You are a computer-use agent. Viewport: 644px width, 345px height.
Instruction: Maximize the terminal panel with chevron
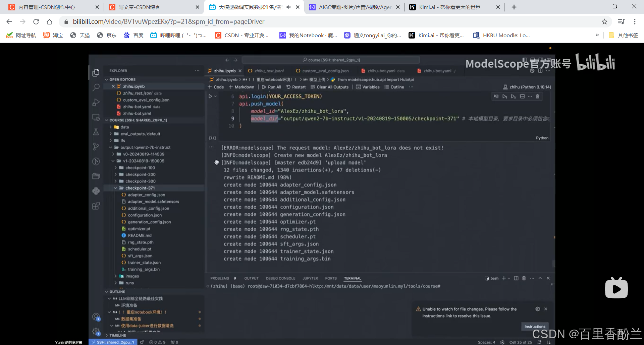[x=540, y=278]
